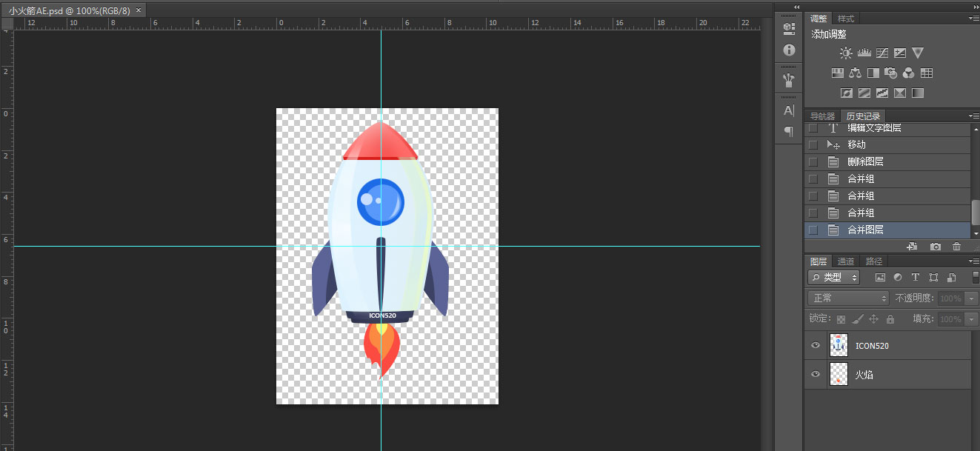Image resolution: width=980 pixels, height=451 pixels.
Task: Open the 正常 blend mode dropdown
Action: pos(848,298)
